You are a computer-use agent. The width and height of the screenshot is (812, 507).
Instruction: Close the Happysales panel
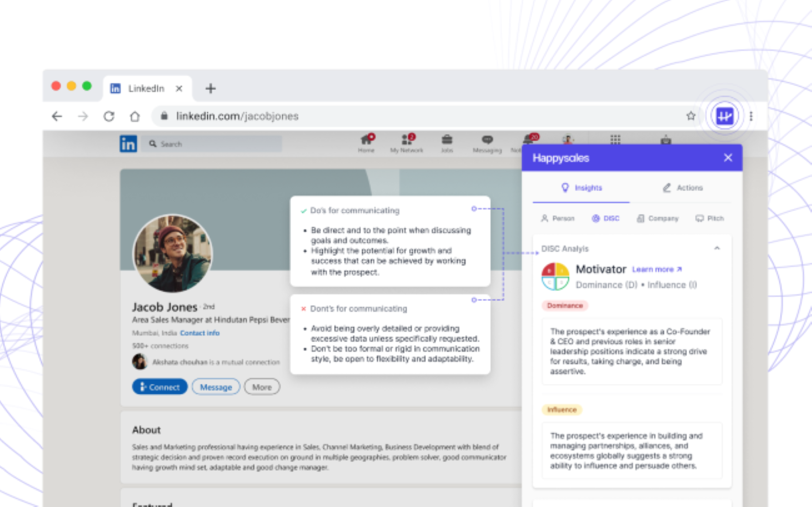click(x=728, y=158)
